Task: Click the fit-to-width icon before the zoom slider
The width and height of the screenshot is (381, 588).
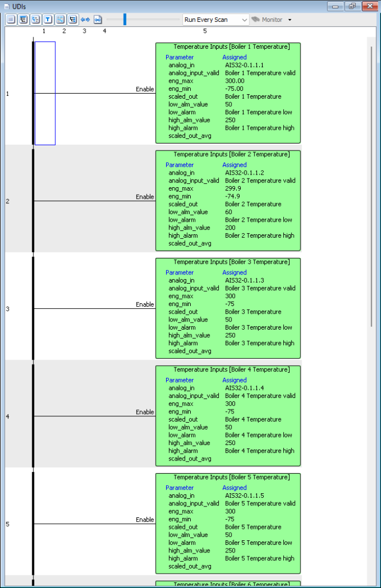Action: click(x=98, y=20)
